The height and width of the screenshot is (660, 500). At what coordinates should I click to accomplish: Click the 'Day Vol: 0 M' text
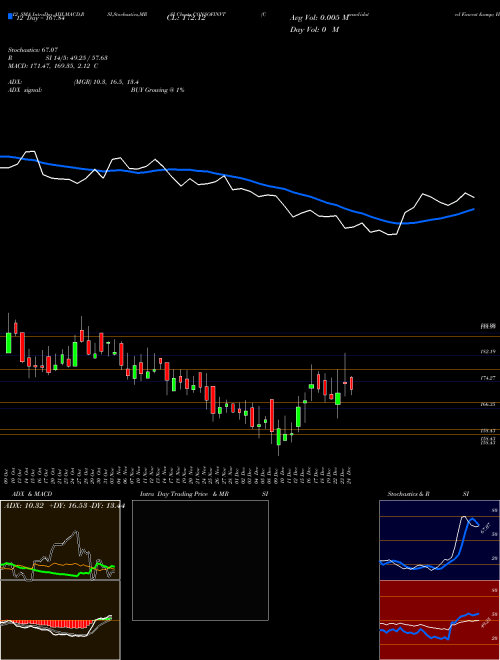click(314, 29)
